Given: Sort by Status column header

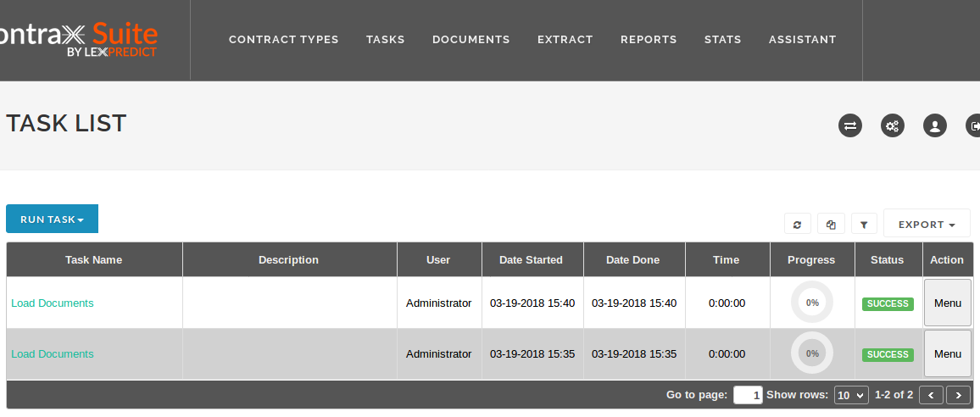Looking at the screenshot, I should 888,259.
